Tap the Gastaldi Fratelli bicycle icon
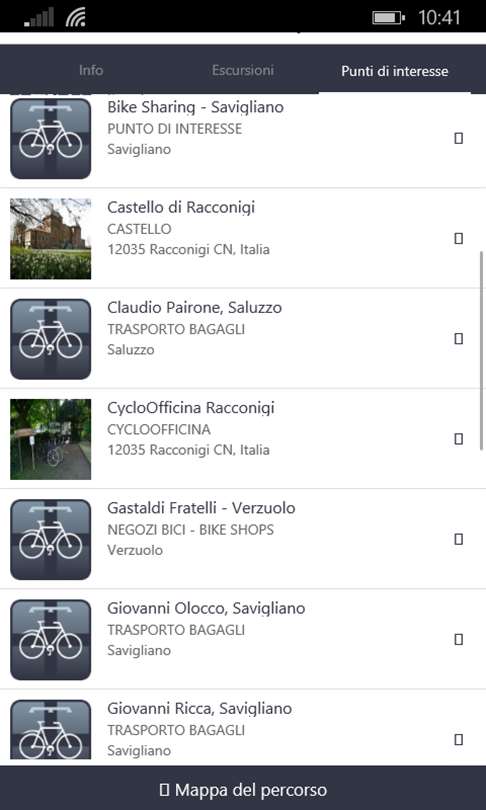Screen dimensions: 486x810 51,539
